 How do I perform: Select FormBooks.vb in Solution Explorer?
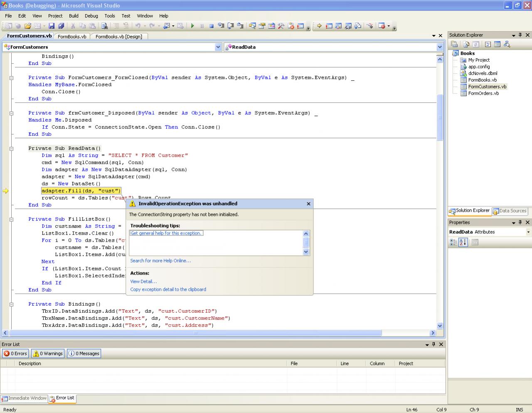(482, 80)
